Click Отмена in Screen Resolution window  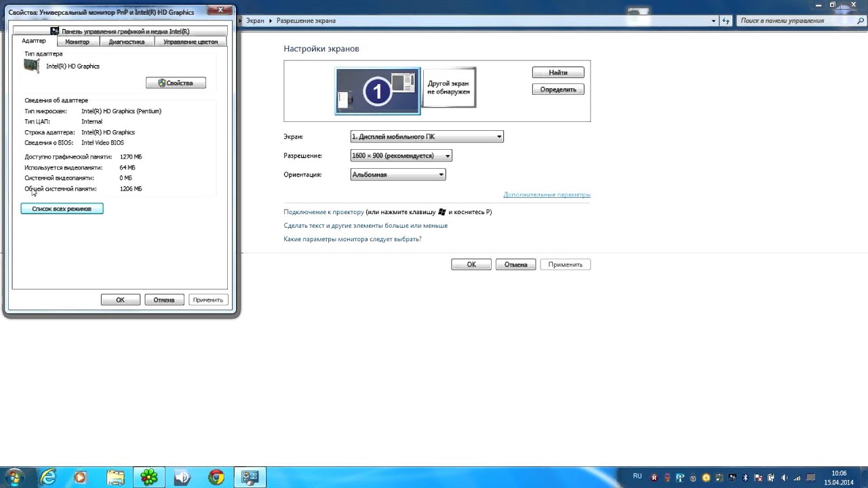coord(516,264)
